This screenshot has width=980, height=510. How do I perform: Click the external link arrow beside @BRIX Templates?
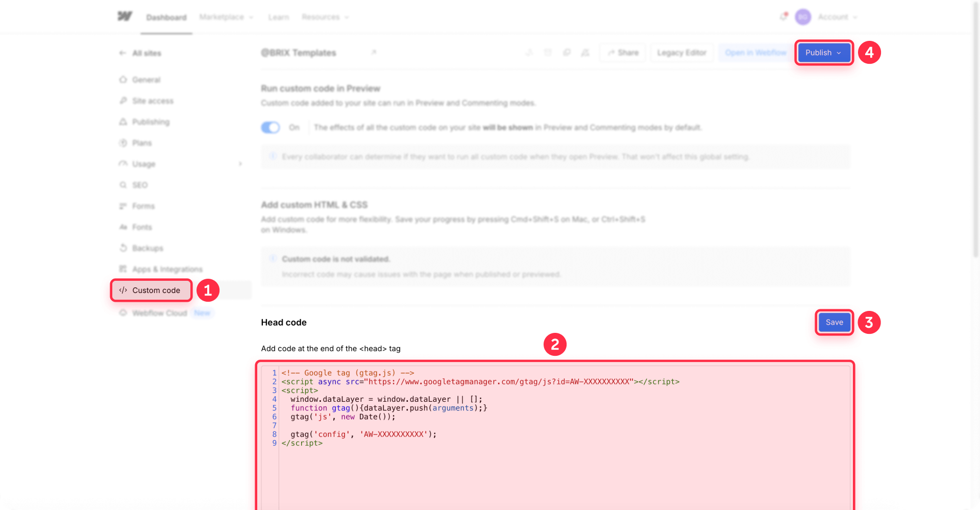pyautogui.click(x=374, y=52)
